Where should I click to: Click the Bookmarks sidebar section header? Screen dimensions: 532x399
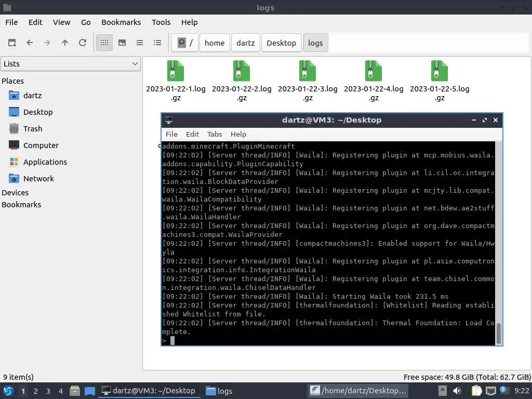[x=21, y=205]
